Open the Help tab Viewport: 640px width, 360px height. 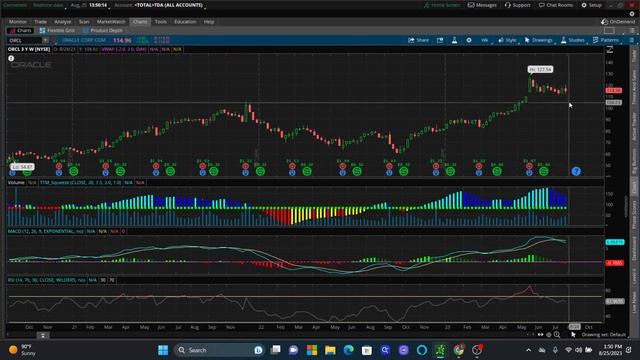pyautogui.click(x=209, y=22)
